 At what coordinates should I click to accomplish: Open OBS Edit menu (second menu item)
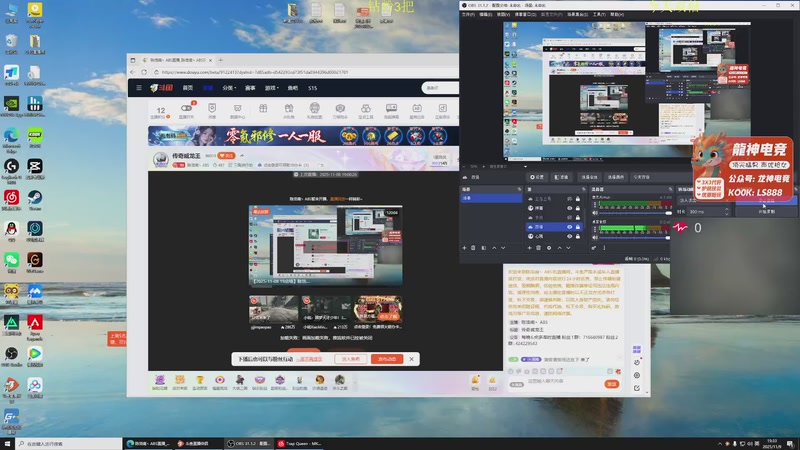pyautogui.click(x=485, y=14)
